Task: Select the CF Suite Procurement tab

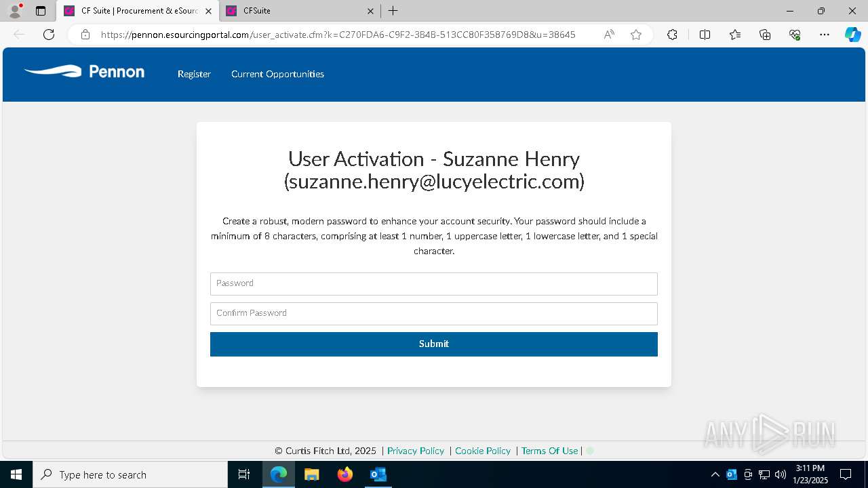Action: (x=139, y=11)
